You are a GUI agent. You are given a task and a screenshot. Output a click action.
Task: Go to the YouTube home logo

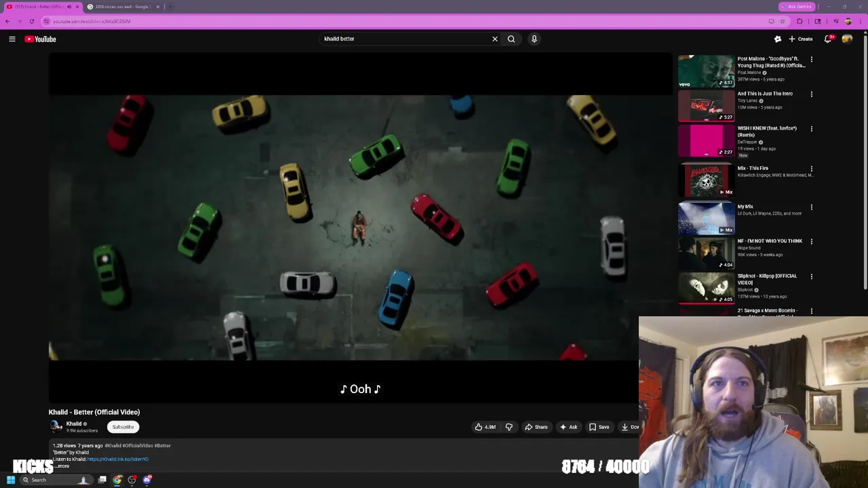(x=41, y=39)
